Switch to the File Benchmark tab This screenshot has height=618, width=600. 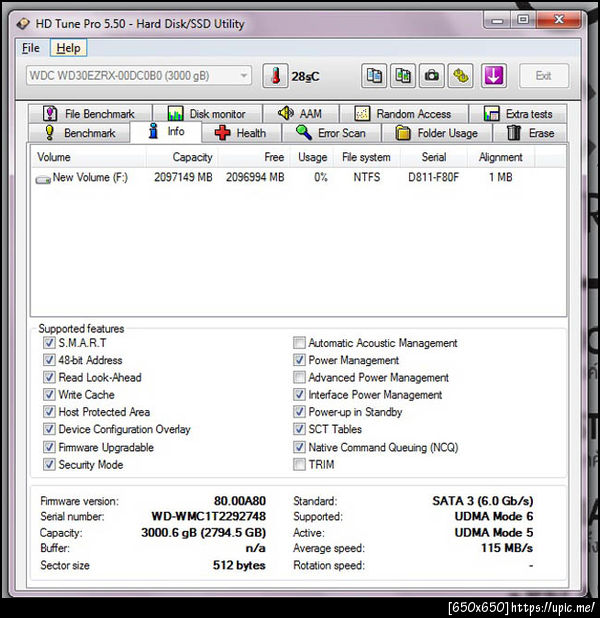coord(90,114)
